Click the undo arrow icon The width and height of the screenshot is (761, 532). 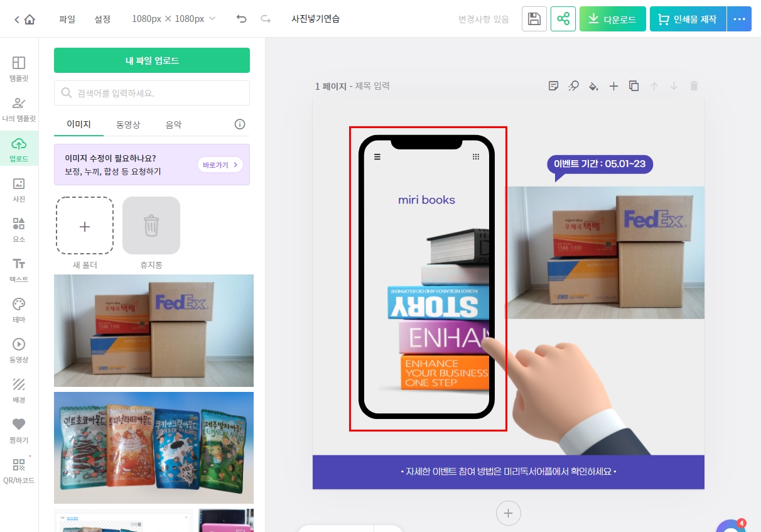click(x=241, y=19)
